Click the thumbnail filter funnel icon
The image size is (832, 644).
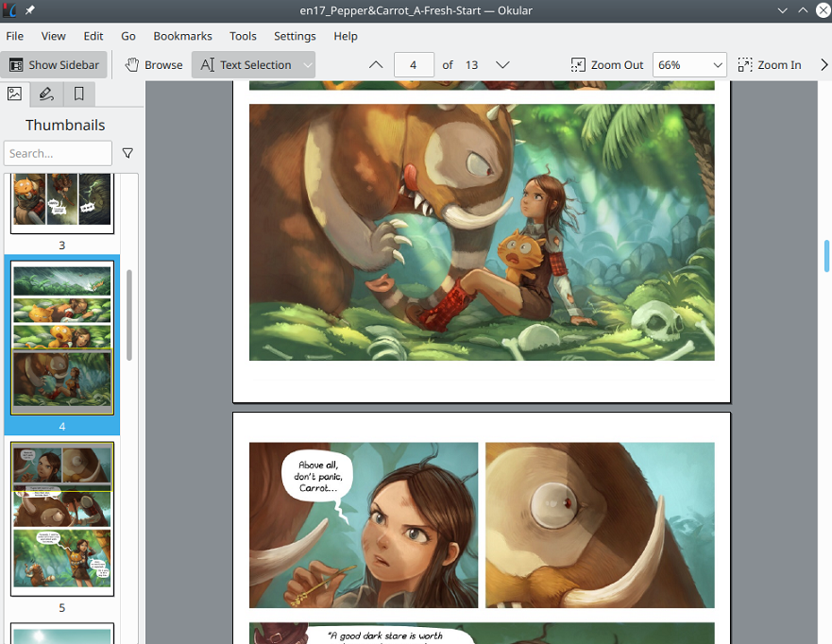pos(127,153)
